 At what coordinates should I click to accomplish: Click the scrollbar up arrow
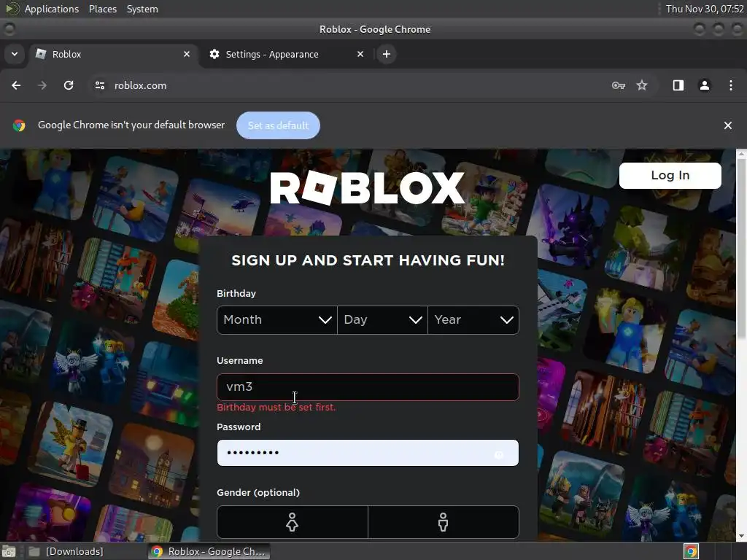[741, 154]
